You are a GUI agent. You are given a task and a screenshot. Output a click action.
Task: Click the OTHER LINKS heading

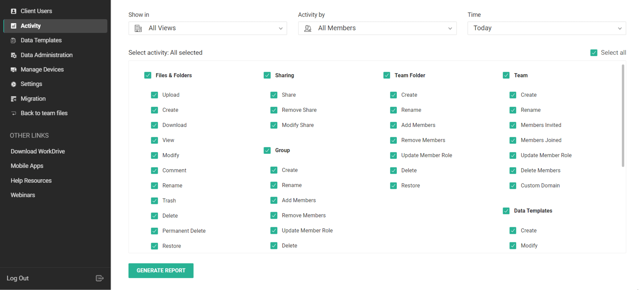click(29, 136)
